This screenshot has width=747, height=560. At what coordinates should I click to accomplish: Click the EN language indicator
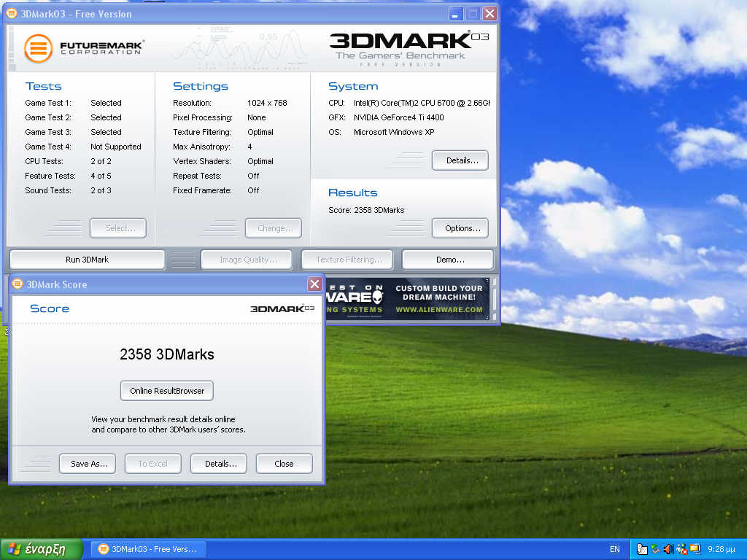tap(614, 549)
